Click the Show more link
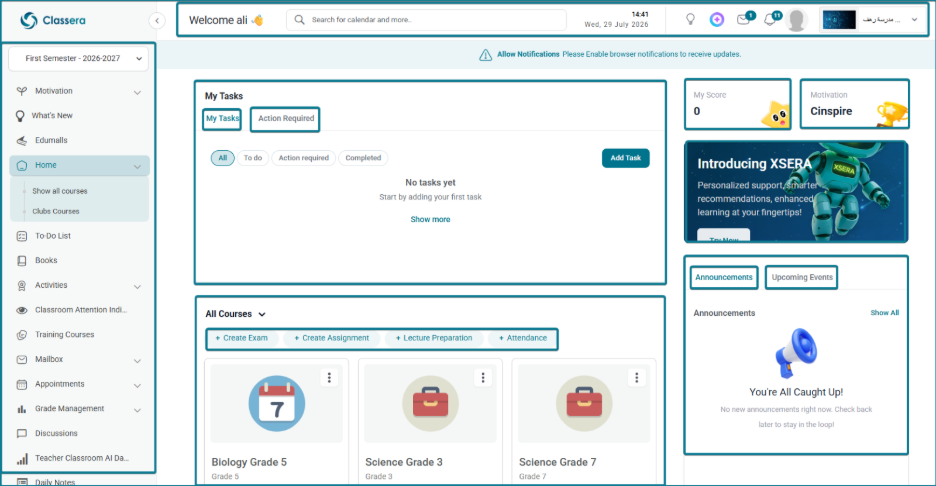 click(430, 220)
